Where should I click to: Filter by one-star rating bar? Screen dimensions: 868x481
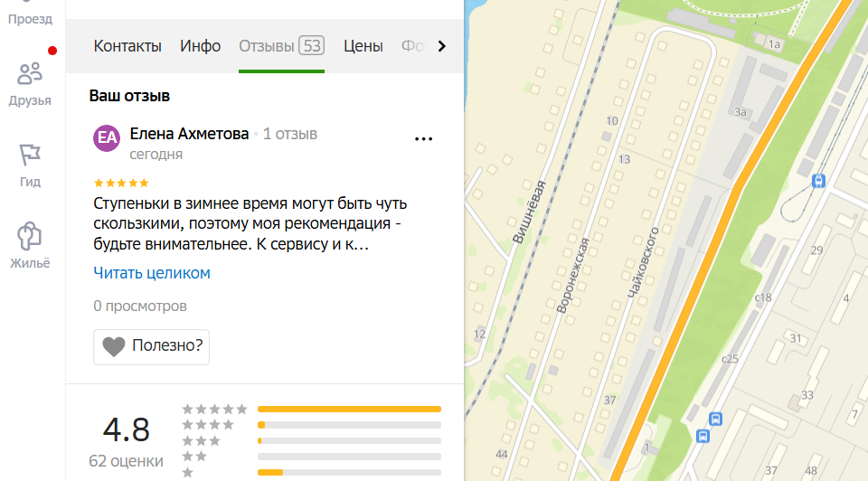[x=349, y=472]
